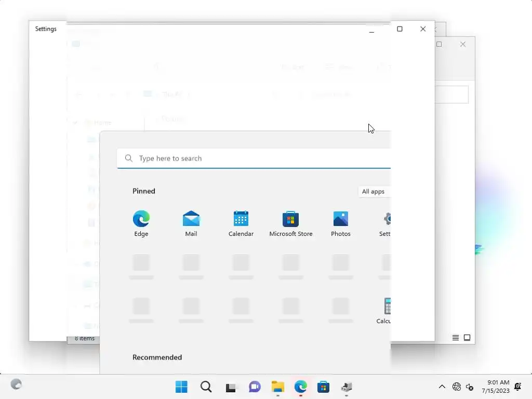Click the All apps button

374,191
